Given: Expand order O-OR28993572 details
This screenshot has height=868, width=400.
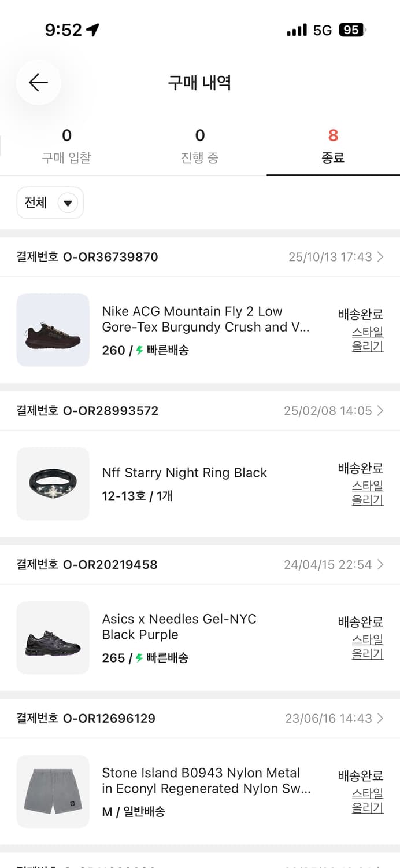Looking at the screenshot, I should tap(381, 411).
